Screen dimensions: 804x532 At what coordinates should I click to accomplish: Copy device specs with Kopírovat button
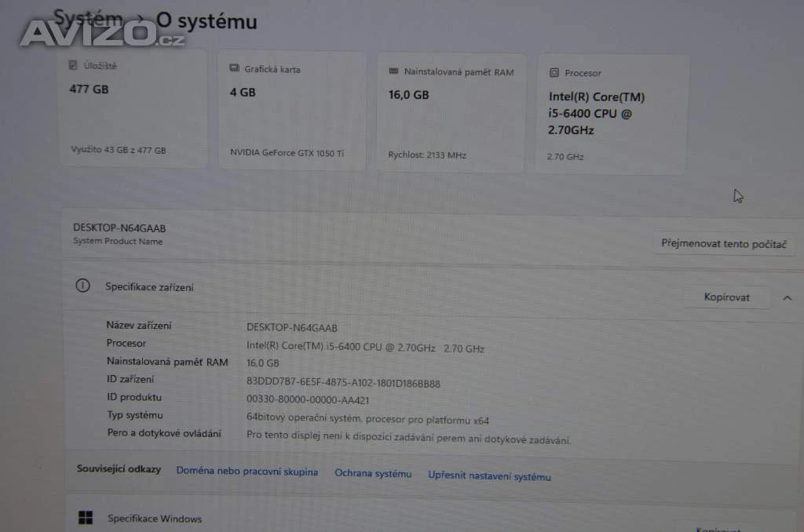click(726, 297)
